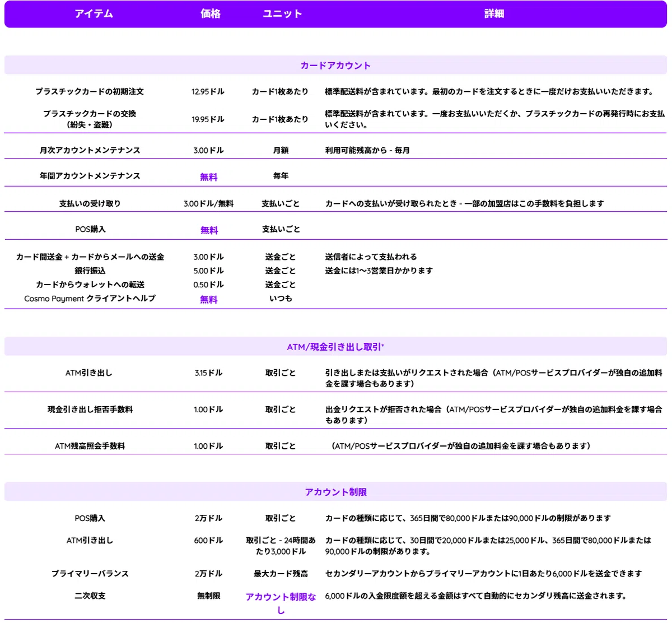Click ATM引き出し in the 3.15ドル row

pyautogui.click(x=88, y=373)
